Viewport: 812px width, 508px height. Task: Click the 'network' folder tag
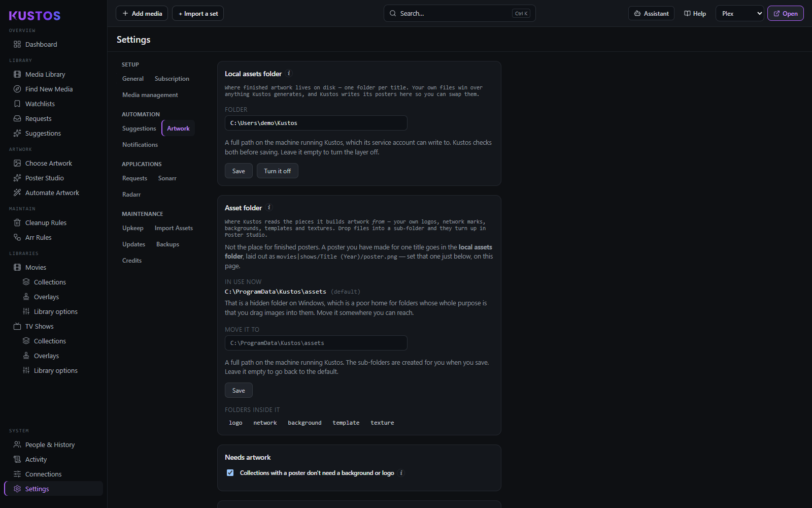point(265,423)
